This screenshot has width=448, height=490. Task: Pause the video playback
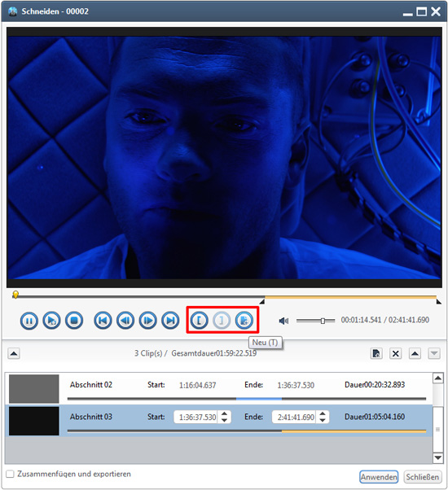tap(29, 321)
